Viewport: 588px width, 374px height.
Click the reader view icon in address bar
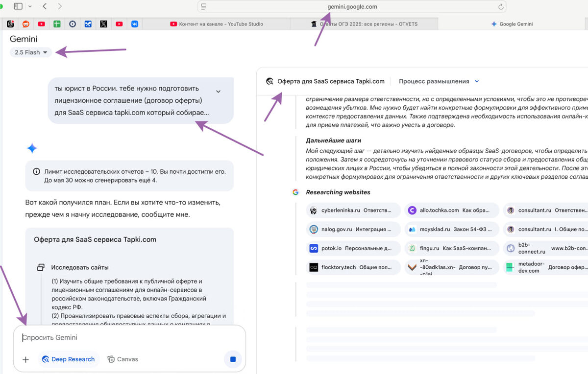pos(204,7)
